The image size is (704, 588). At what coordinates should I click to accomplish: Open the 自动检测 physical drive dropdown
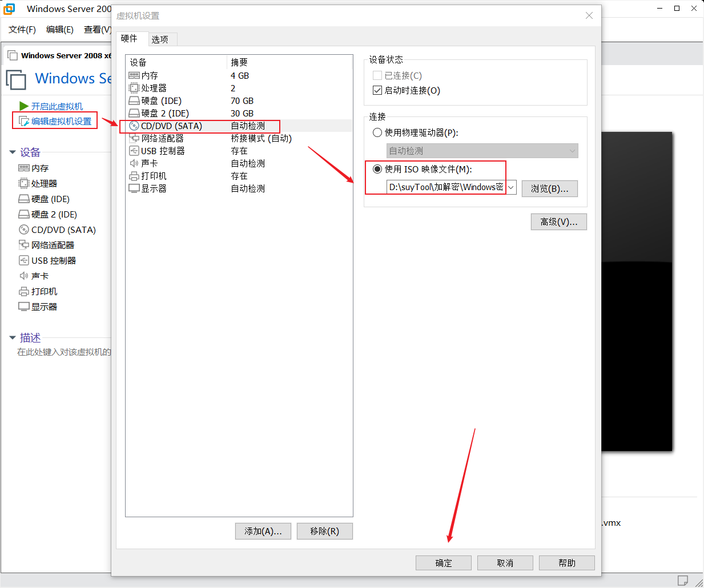(482, 151)
